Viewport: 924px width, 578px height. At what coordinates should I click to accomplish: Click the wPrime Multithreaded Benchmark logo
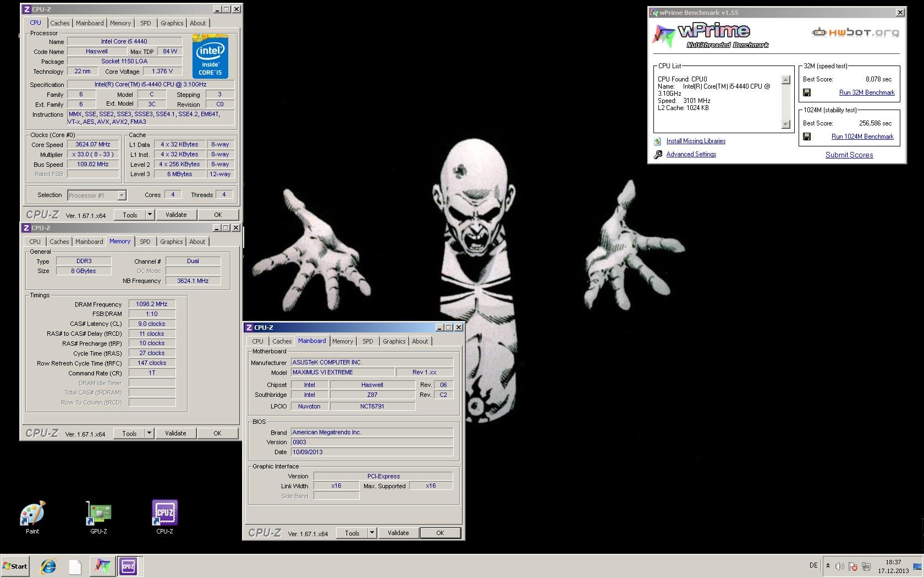click(x=711, y=36)
